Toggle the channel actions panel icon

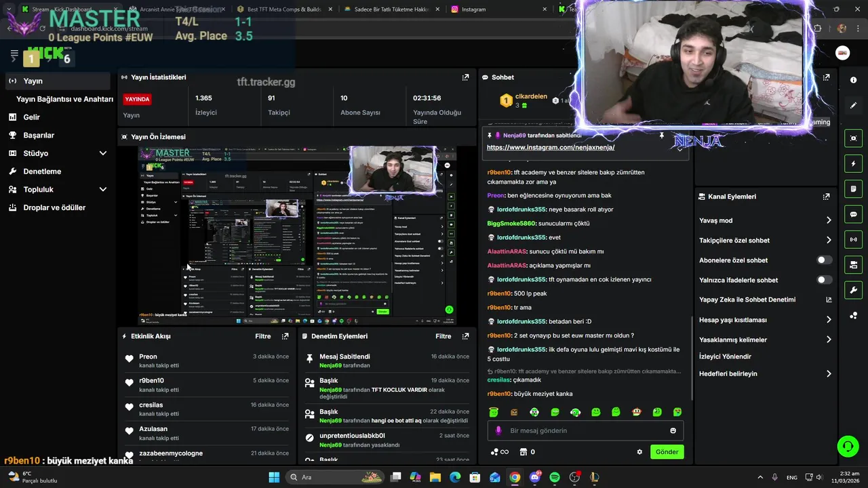pos(853,264)
